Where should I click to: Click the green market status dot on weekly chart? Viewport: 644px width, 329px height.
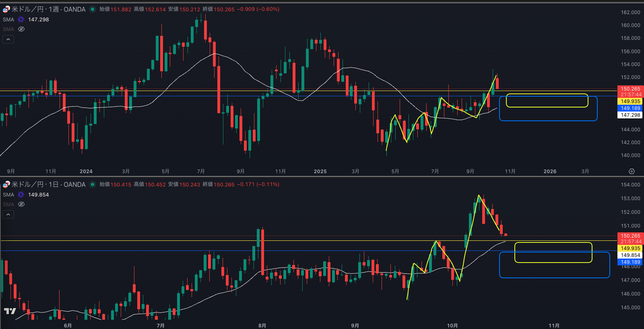pos(93,9)
